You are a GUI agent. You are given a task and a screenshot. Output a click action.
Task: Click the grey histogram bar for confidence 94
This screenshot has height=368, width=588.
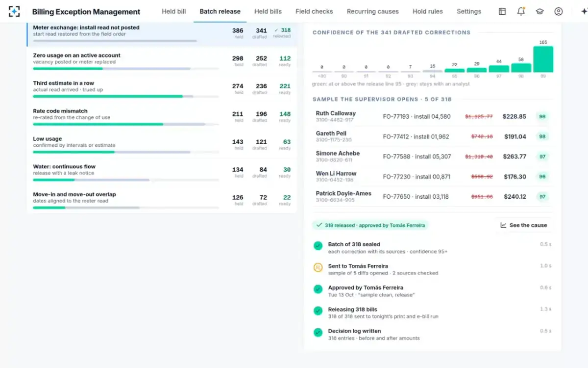coord(432,71)
